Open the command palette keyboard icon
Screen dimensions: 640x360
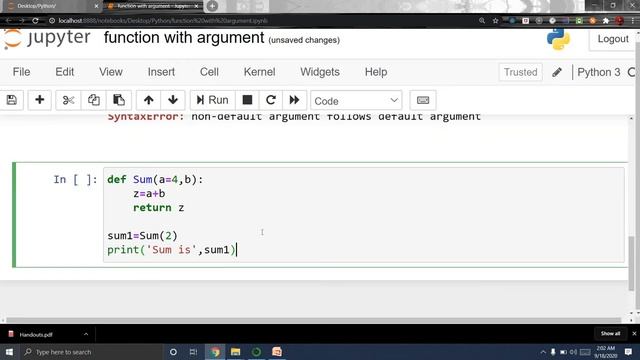(x=423, y=100)
